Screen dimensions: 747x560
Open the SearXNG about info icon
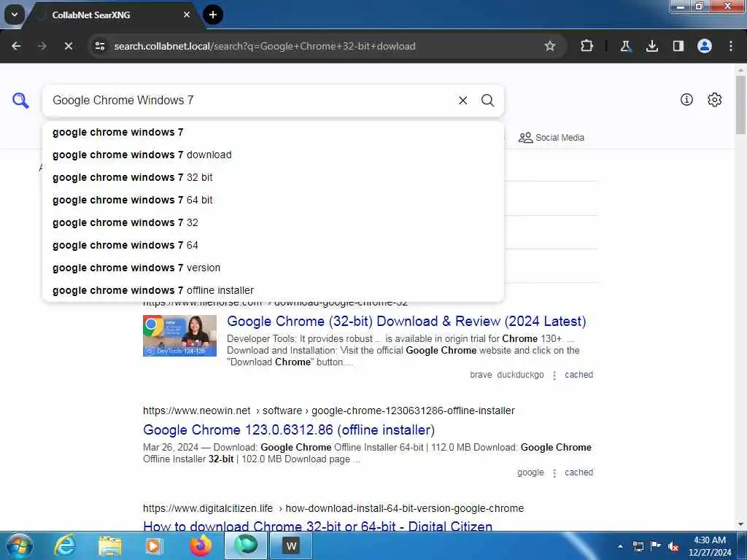pos(686,99)
